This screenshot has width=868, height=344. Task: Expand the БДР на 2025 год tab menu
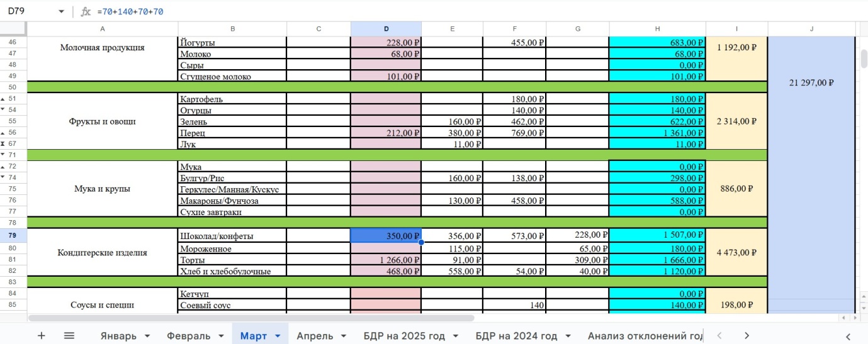[x=455, y=336]
